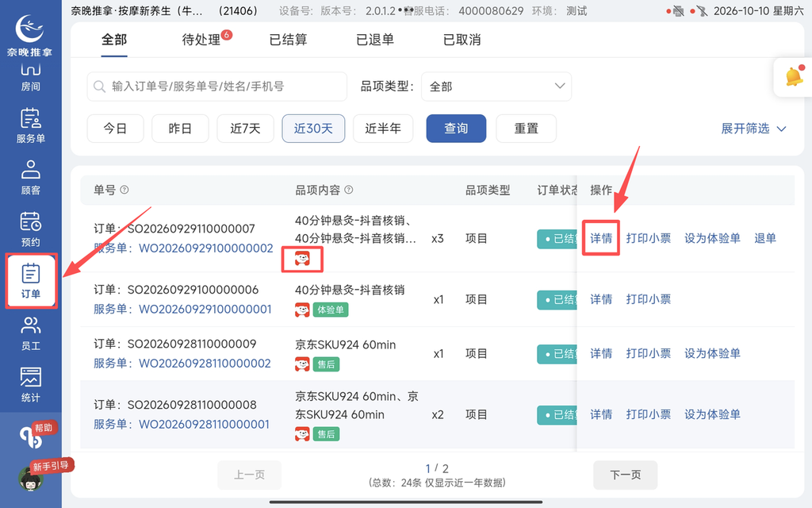Click channel icon in the SO20260928110000008 row
This screenshot has height=508, width=812.
pyautogui.click(x=302, y=434)
